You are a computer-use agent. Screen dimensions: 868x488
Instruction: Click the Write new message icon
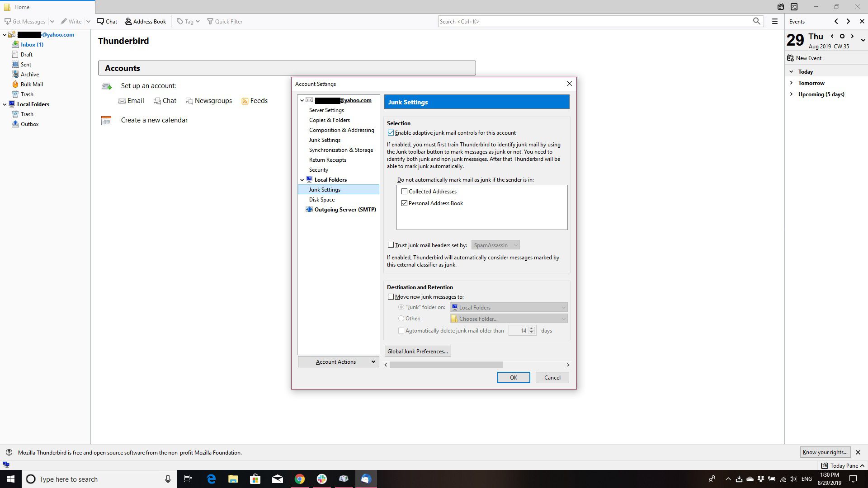[x=71, y=21]
